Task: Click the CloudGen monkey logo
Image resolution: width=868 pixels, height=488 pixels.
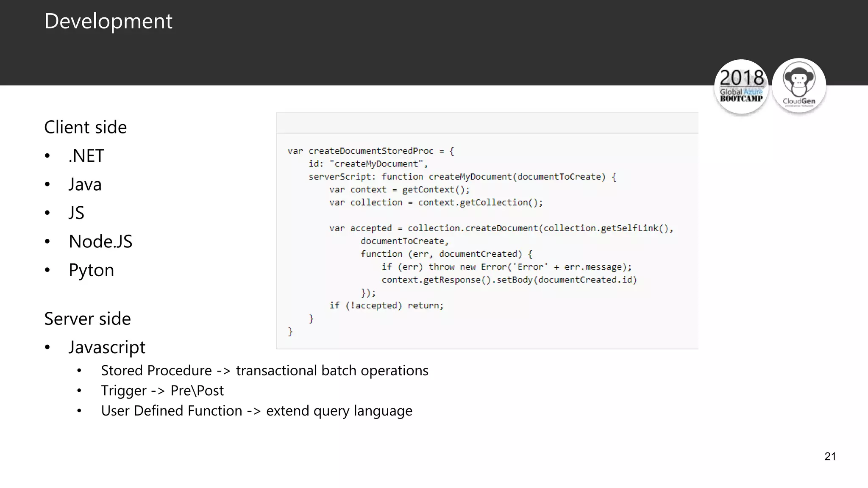Action: [x=799, y=86]
